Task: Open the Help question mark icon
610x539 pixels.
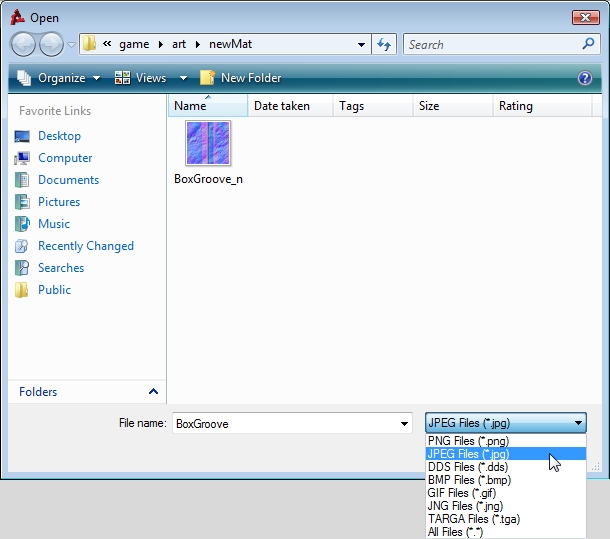Action: (585, 78)
